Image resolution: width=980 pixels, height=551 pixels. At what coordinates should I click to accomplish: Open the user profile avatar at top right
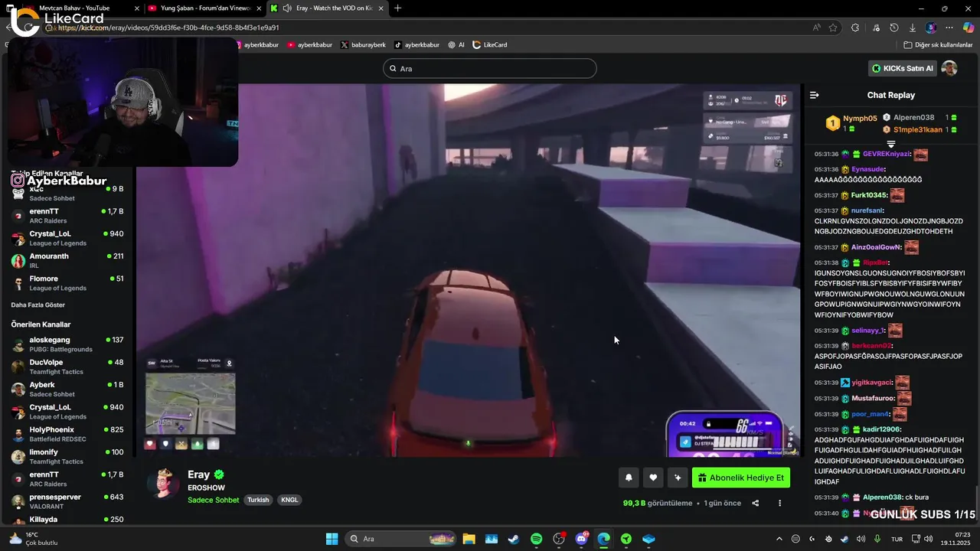click(949, 68)
